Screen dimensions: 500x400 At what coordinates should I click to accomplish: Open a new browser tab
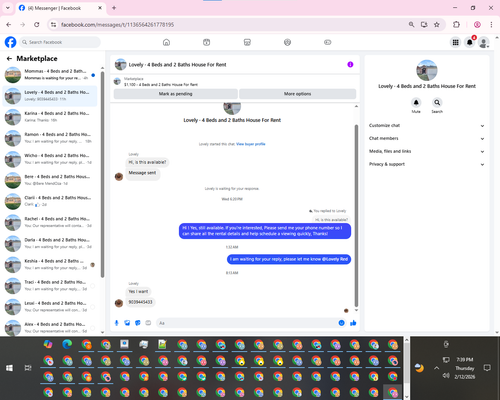click(114, 8)
